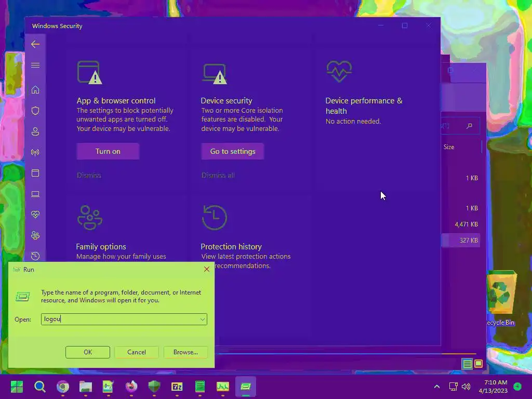Image resolution: width=532 pixels, height=399 pixels.
Task: Open File Explorer from the taskbar
Action: click(86, 387)
